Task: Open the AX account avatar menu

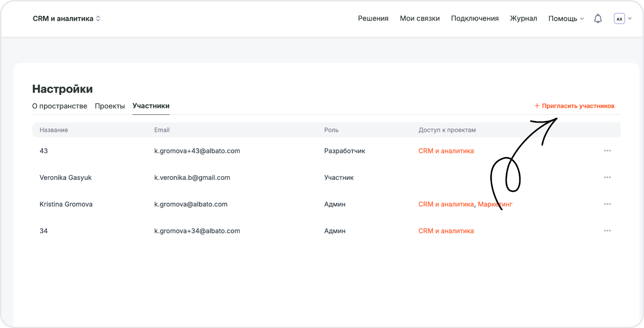Action: click(x=619, y=18)
